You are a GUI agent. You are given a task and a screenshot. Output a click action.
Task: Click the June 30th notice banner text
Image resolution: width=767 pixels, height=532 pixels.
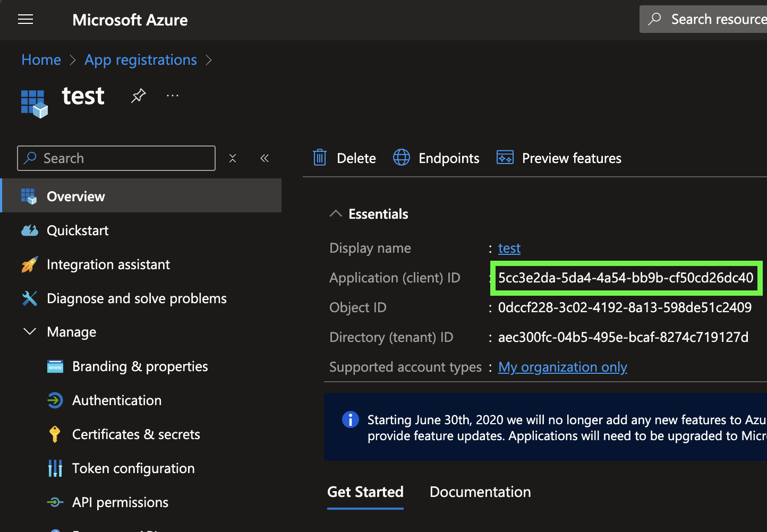click(567, 427)
